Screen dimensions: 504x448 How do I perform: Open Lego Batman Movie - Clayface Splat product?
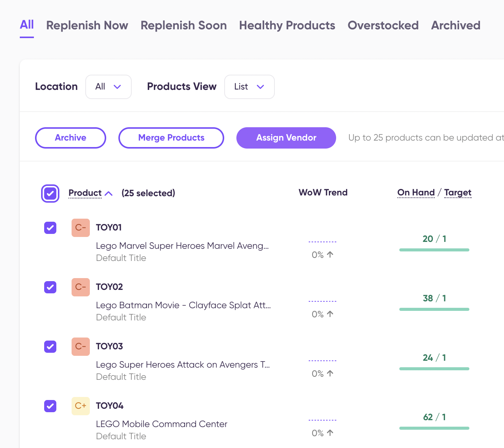[x=183, y=306]
